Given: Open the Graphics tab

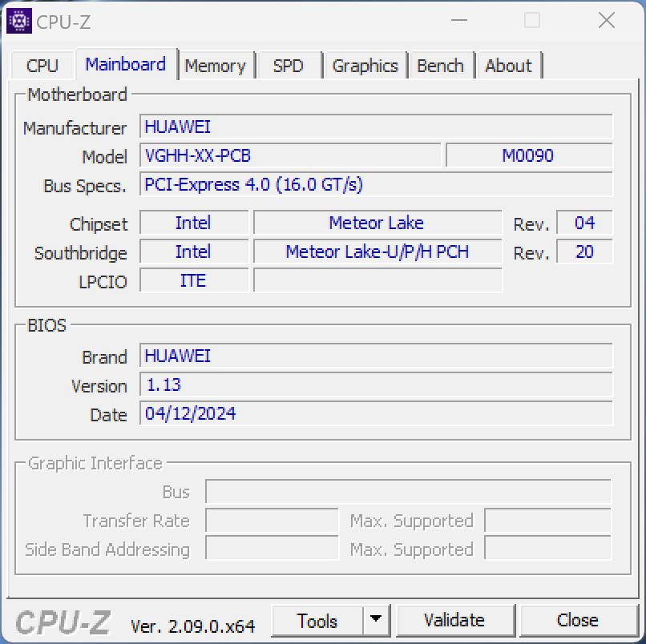Looking at the screenshot, I should click(x=365, y=66).
